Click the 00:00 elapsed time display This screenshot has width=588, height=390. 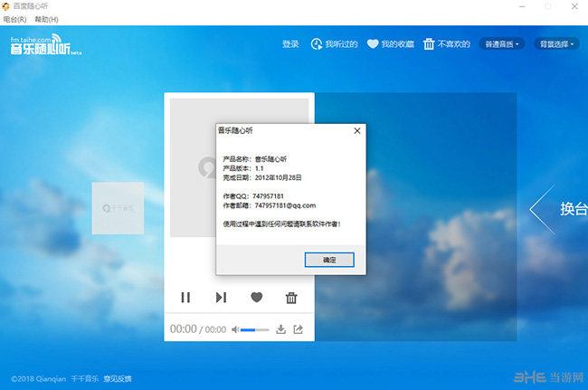[x=184, y=328]
